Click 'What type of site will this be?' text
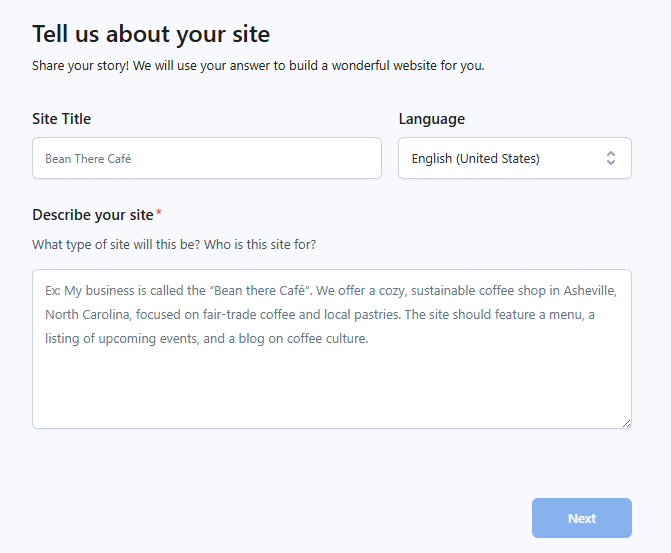The width and height of the screenshot is (671, 553). click(x=116, y=244)
